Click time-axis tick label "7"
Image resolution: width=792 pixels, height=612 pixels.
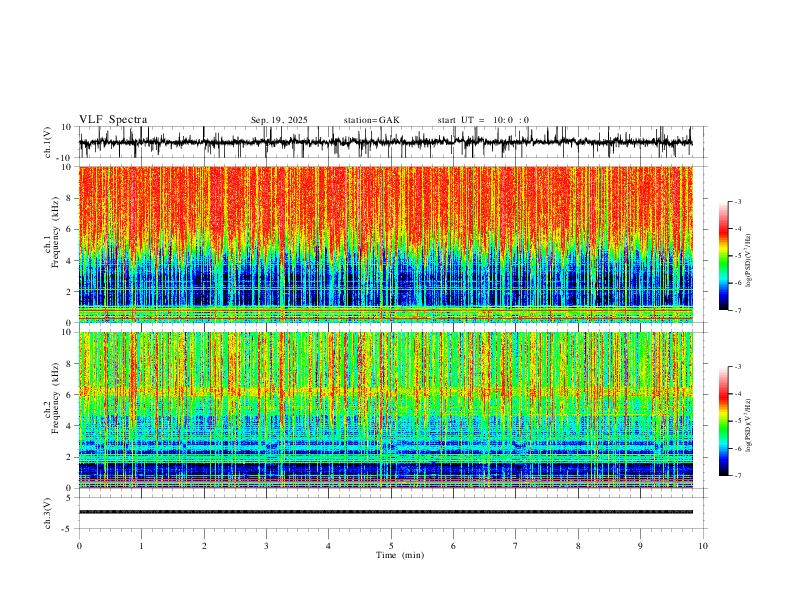pos(516,546)
